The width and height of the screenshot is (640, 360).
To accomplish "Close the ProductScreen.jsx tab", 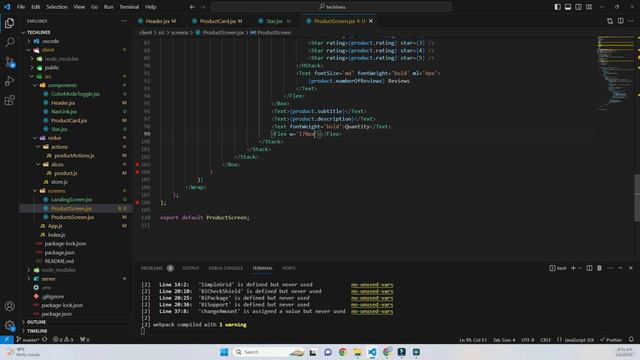I will point(371,21).
